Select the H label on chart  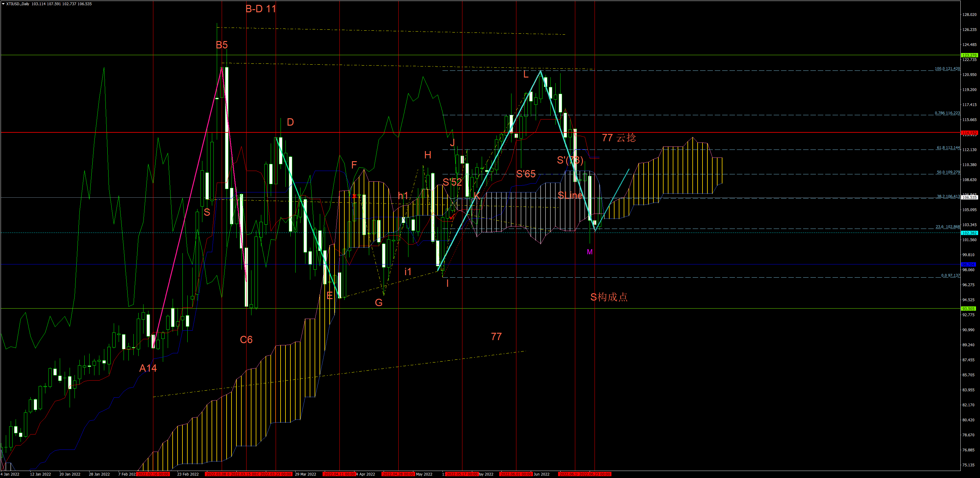tap(428, 155)
